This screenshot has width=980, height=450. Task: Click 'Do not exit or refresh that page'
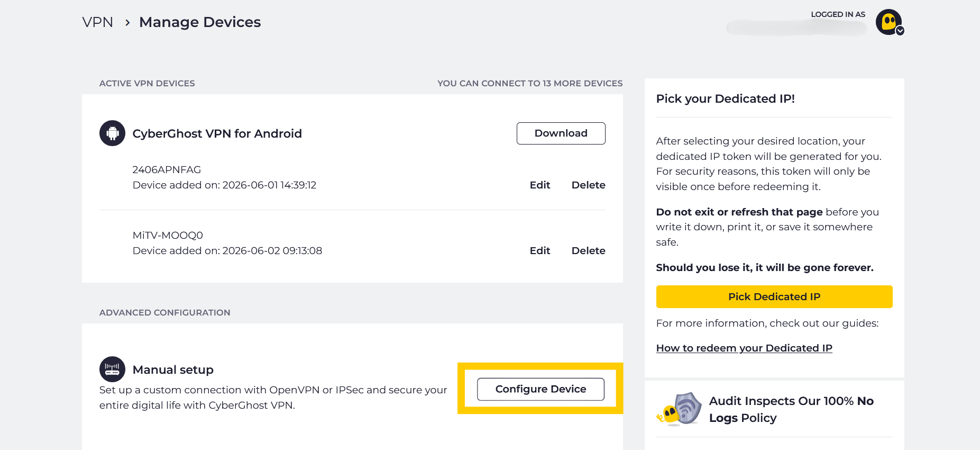739,212
